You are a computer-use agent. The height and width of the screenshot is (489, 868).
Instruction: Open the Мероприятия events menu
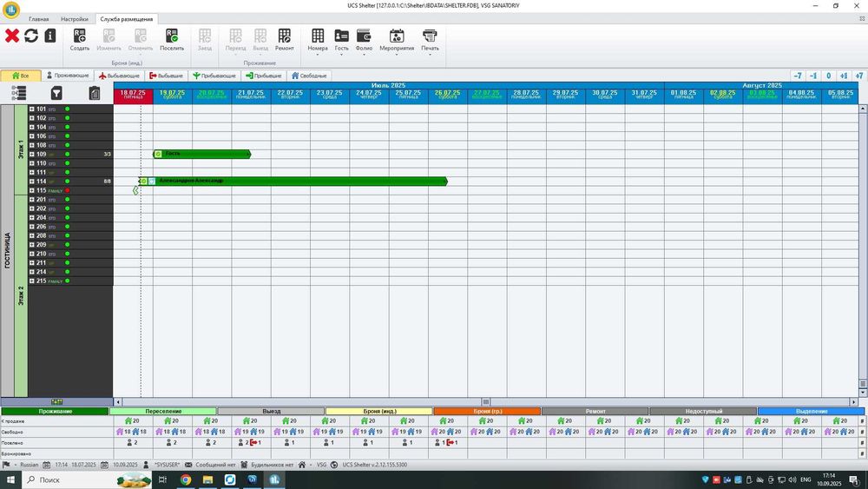(x=397, y=41)
